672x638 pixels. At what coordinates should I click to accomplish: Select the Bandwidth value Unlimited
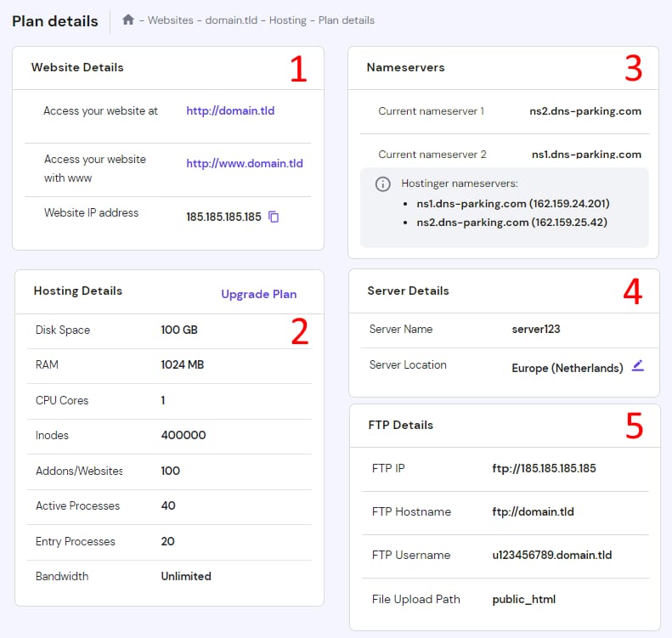pyautogui.click(x=186, y=576)
